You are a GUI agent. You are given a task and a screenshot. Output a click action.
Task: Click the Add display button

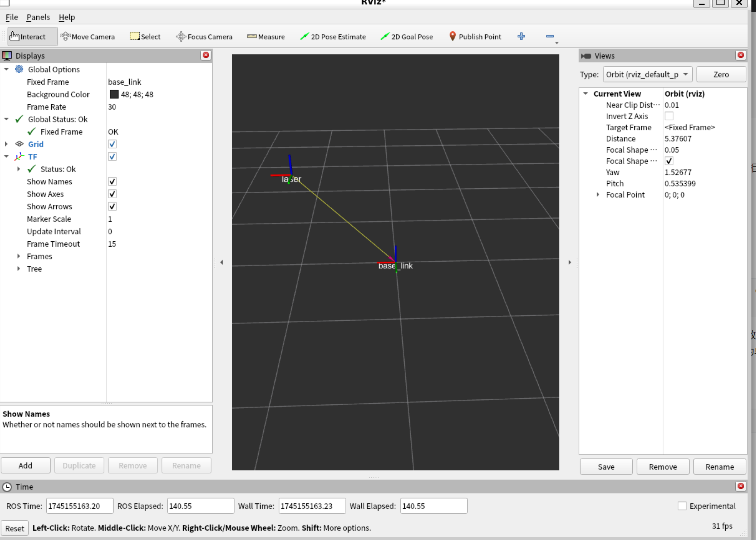point(25,466)
